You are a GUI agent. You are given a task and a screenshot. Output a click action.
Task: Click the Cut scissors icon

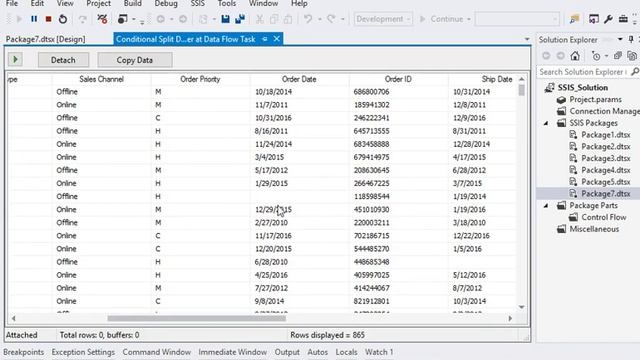click(x=259, y=19)
